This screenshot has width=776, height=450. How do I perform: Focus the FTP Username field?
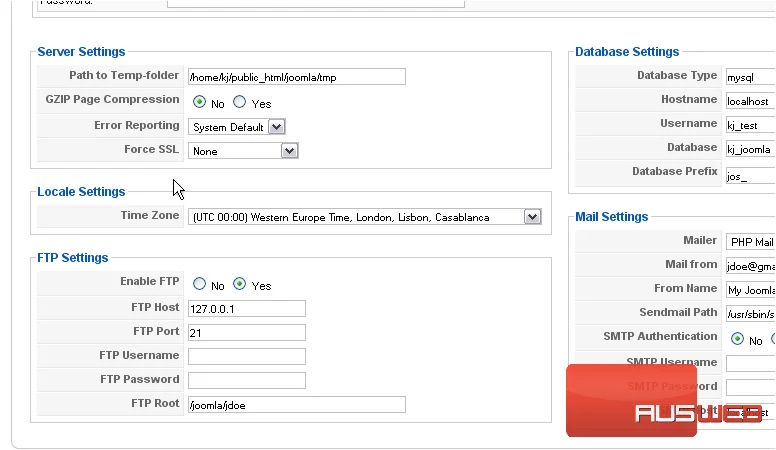tap(246, 356)
